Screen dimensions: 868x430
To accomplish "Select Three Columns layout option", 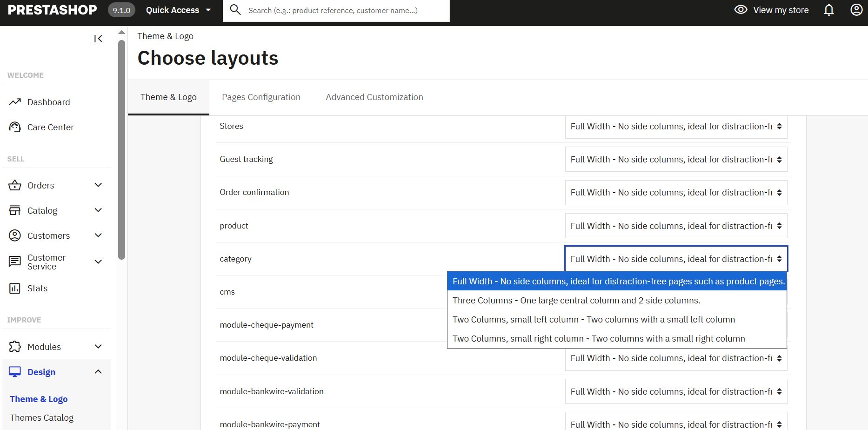I will (576, 301).
